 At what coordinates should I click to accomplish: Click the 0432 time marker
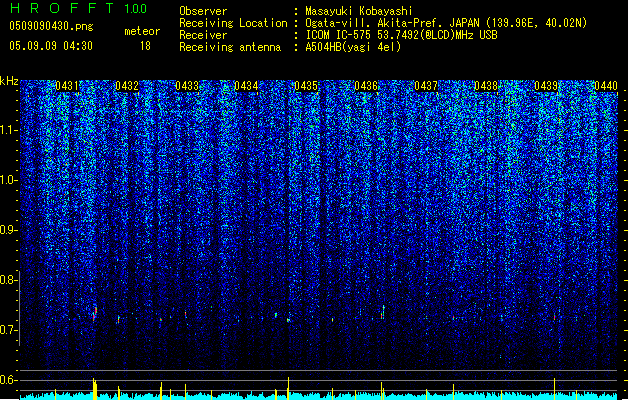click(x=127, y=86)
